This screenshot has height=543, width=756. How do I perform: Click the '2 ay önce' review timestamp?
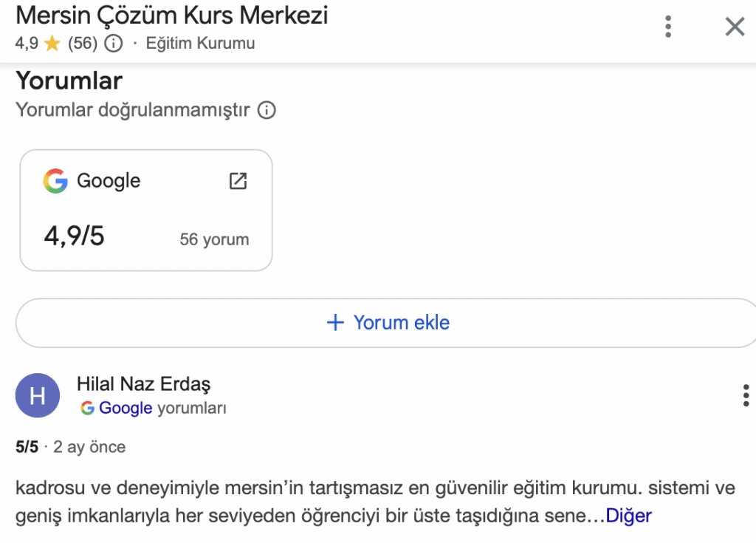tap(89, 447)
